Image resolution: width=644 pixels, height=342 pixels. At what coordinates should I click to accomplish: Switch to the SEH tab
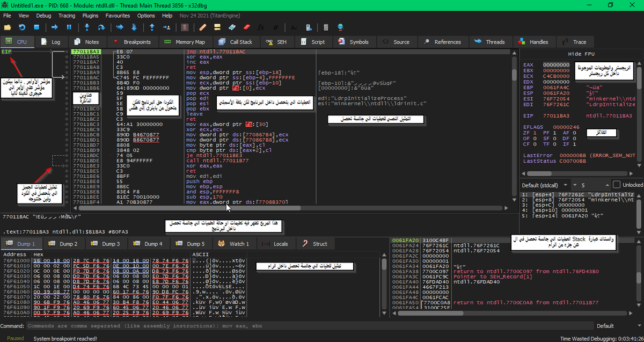tap(277, 42)
